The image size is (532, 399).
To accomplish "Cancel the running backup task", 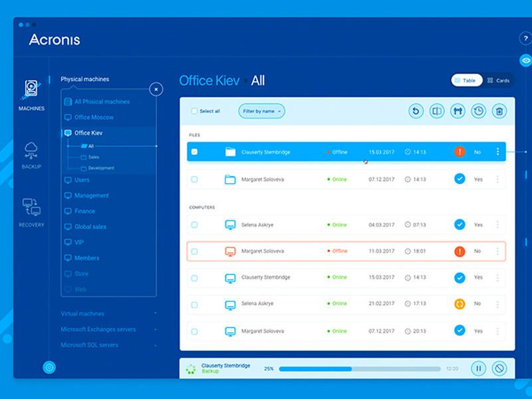I will coord(499,368).
